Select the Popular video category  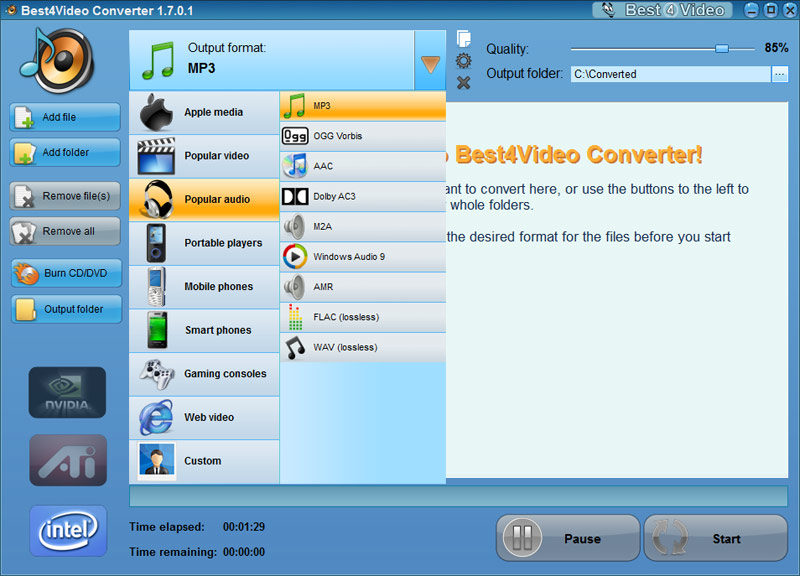(204, 156)
